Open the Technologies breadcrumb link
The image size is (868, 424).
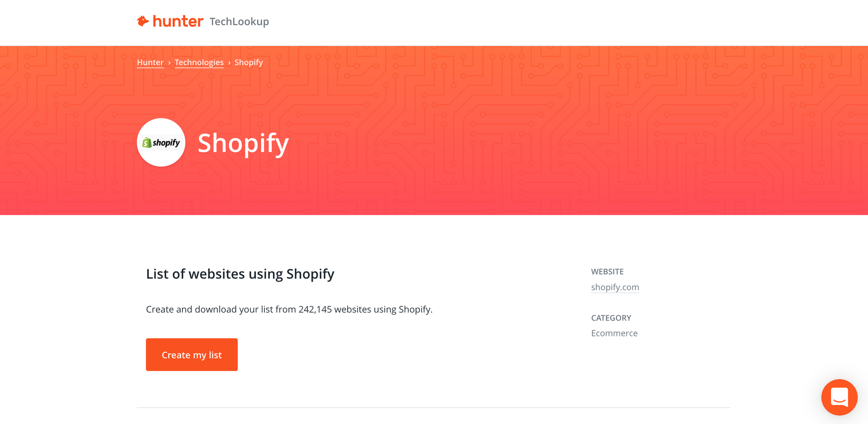click(199, 62)
